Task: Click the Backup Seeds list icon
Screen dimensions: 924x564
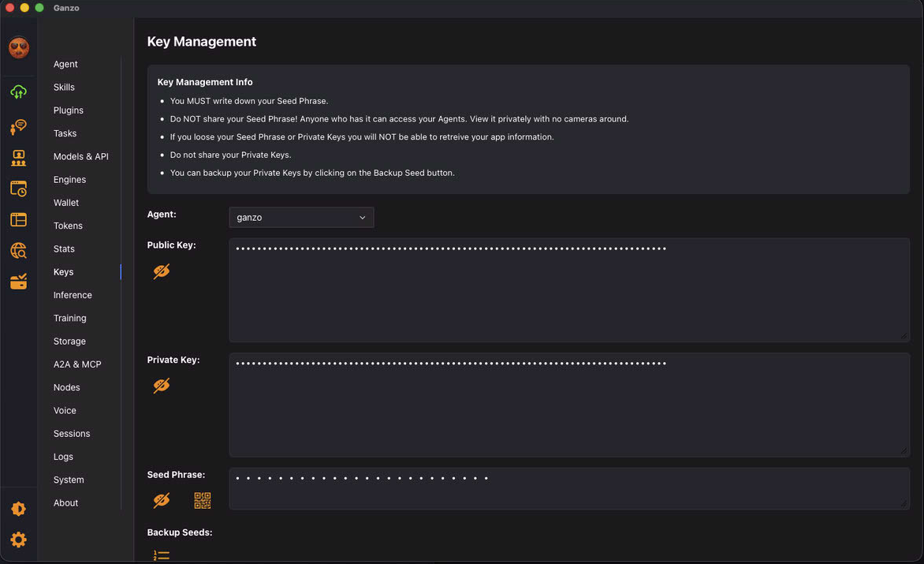Action: tap(161, 555)
